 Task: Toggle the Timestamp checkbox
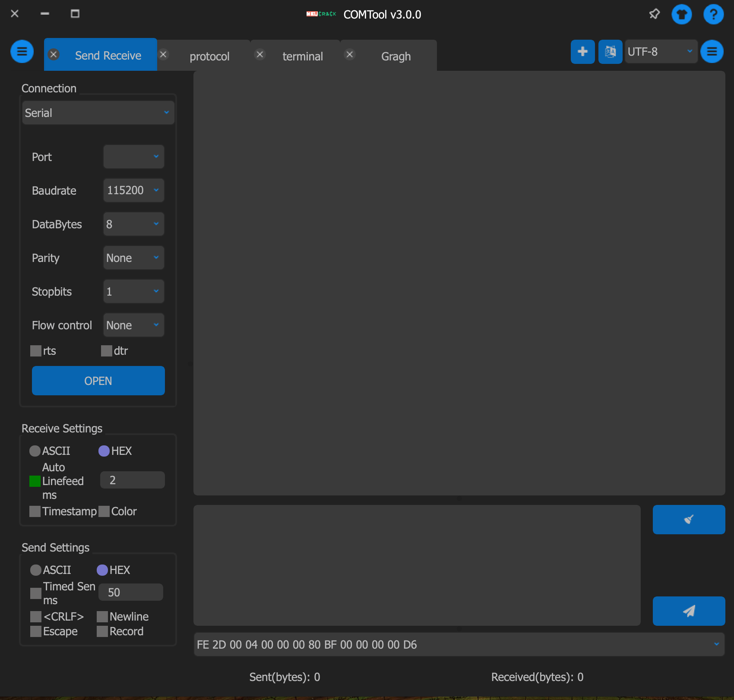pos(35,511)
